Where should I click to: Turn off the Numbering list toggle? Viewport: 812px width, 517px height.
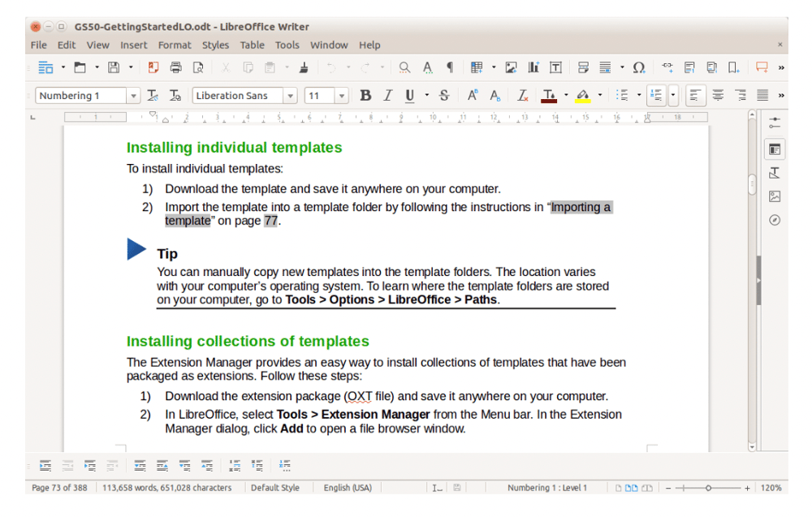click(x=656, y=95)
